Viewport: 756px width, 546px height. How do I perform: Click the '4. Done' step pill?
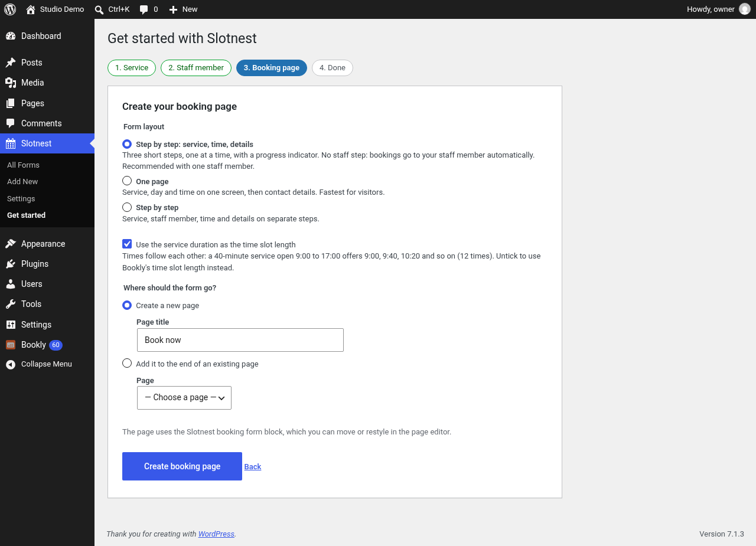tap(333, 68)
